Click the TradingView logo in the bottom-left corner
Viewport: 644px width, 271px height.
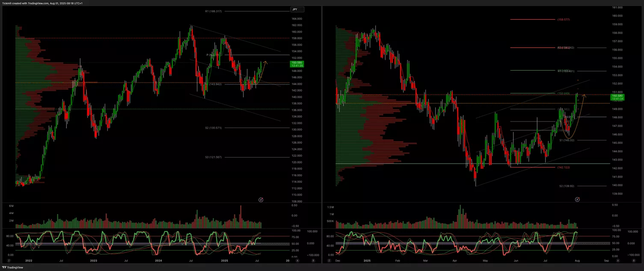click(x=12, y=267)
